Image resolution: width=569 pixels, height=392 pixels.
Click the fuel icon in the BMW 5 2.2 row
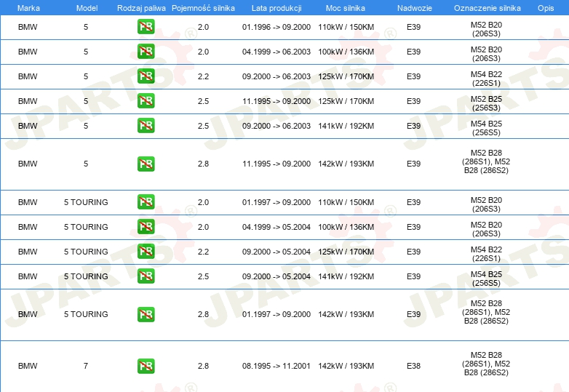point(146,76)
